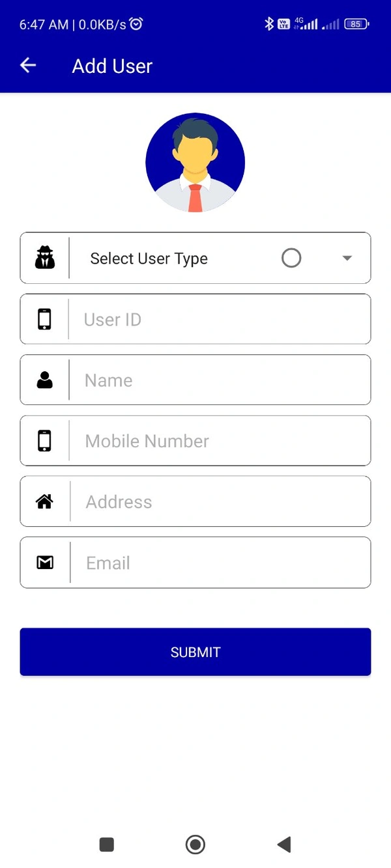Tap the Email input field
This screenshot has width=391, height=868.
(x=218, y=563)
